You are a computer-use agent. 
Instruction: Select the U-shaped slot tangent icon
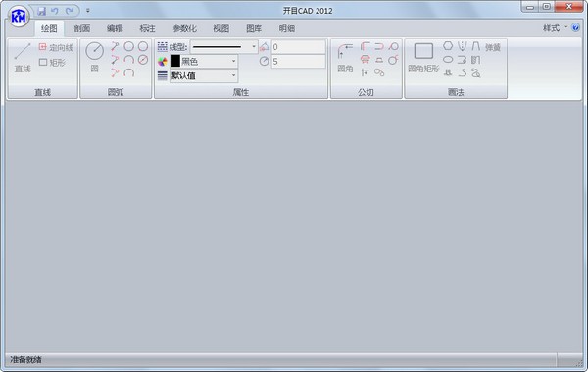pos(379,46)
